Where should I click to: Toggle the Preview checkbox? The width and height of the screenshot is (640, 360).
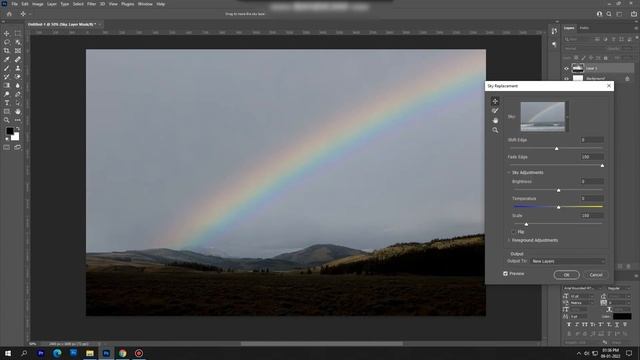point(505,273)
